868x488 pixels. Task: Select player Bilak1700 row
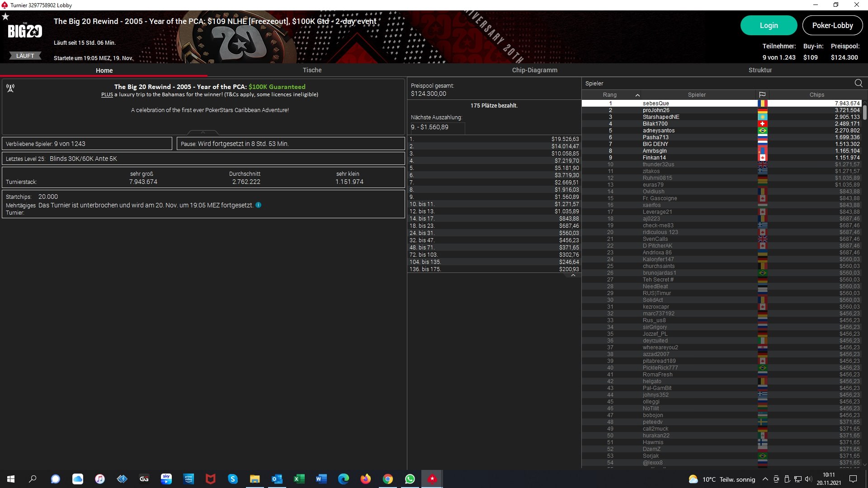(722, 124)
